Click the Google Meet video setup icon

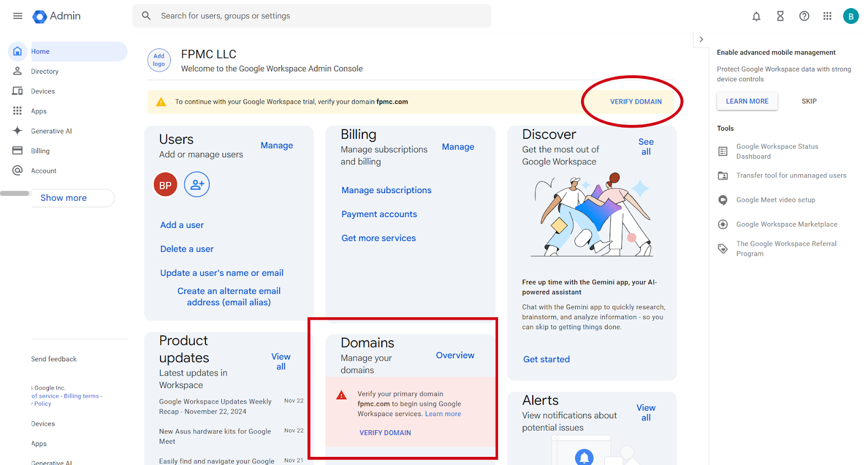[x=723, y=200]
